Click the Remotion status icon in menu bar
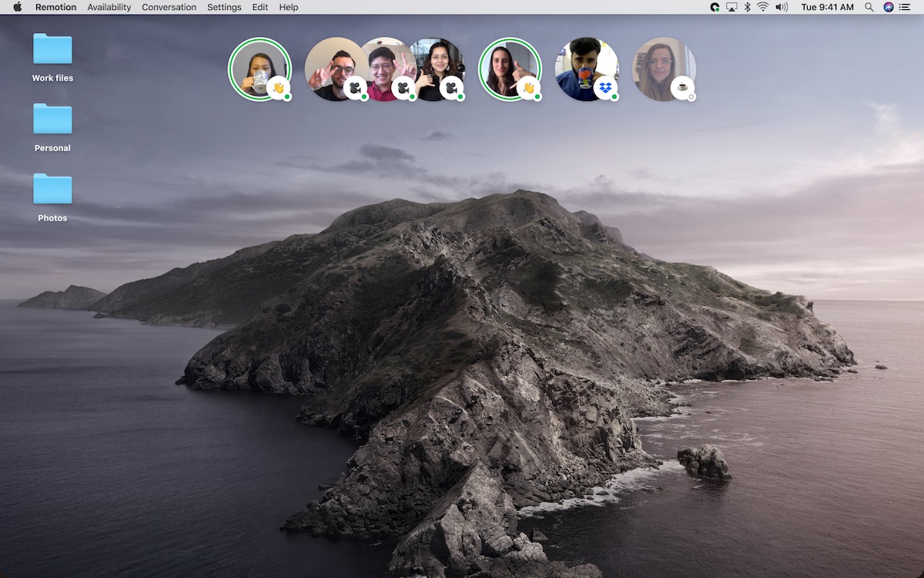The width and height of the screenshot is (924, 578). (x=715, y=7)
